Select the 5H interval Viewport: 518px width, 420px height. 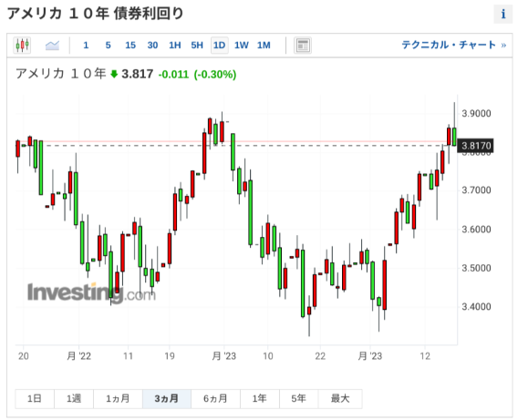(197, 46)
